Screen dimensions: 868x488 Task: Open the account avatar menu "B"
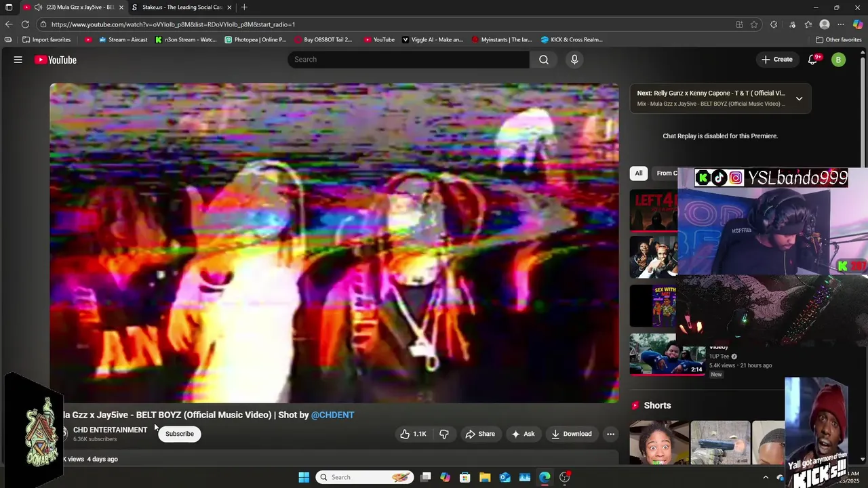tap(839, 60)
